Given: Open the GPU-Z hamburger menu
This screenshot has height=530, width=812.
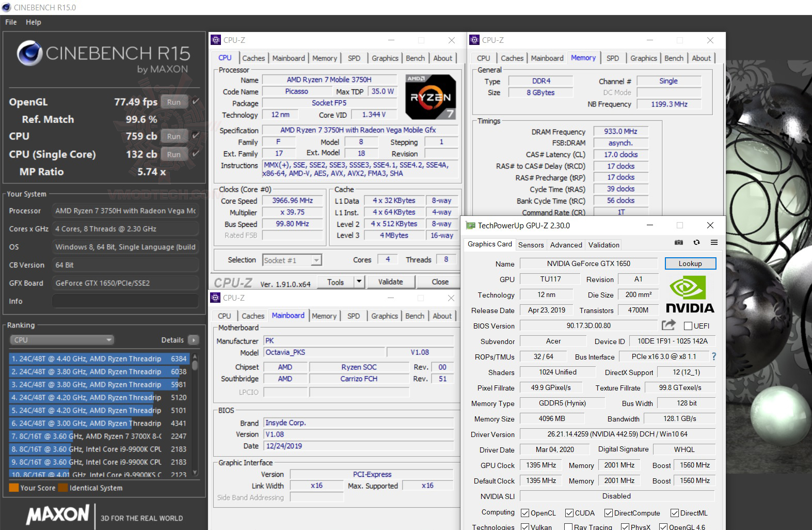Looking at the screenshot, I should (x=714, y=242).
